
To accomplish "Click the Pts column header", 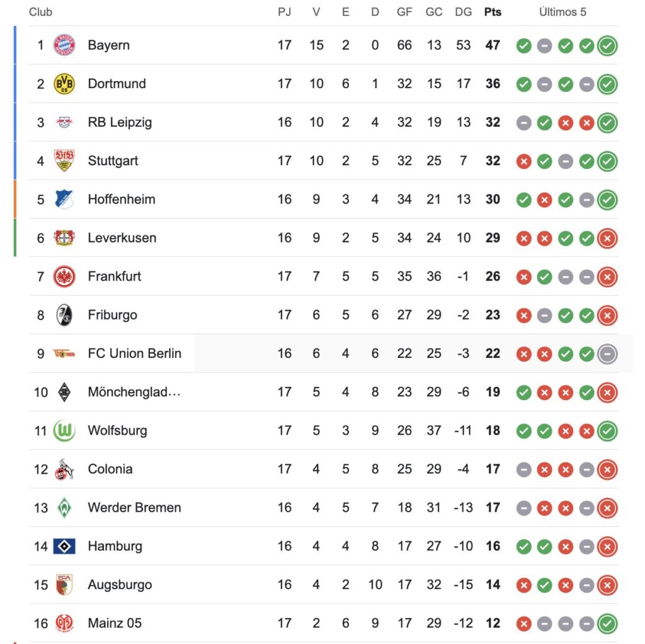I will (493, 12).
